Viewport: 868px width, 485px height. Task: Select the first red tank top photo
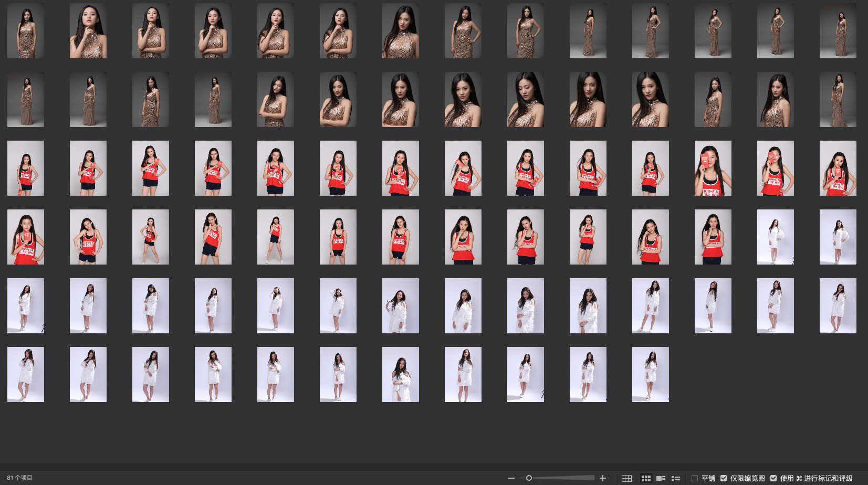(26, 168)
